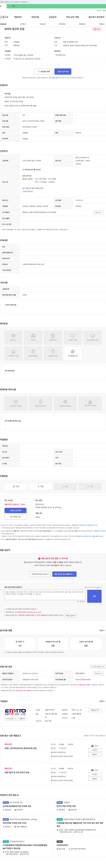Click the 거짓구인광고 신고 button
Viewport: 106px width, 868px height.
click(x=98, y=666)
